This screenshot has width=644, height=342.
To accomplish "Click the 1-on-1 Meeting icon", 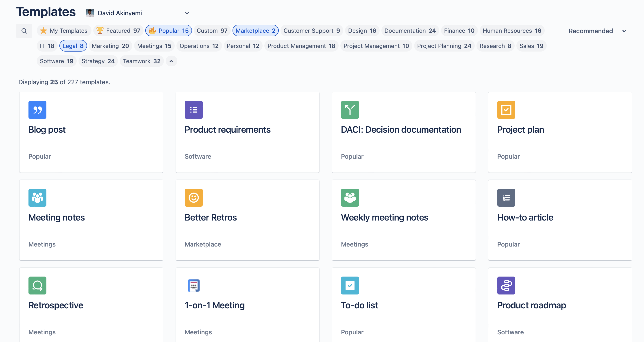I will point(193,286).
